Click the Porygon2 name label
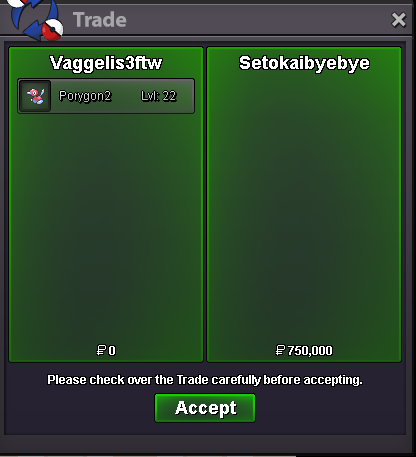This screenshot has width=416, height=457. (85, 96)
